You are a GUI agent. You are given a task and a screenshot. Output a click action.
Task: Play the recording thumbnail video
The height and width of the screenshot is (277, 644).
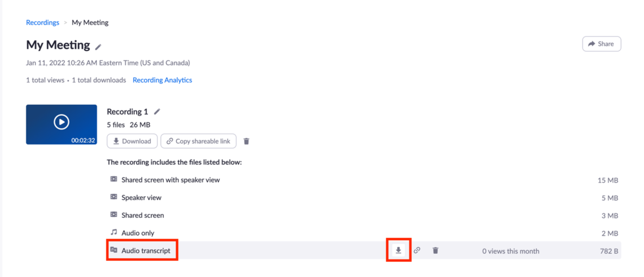[x=61, y=122]
